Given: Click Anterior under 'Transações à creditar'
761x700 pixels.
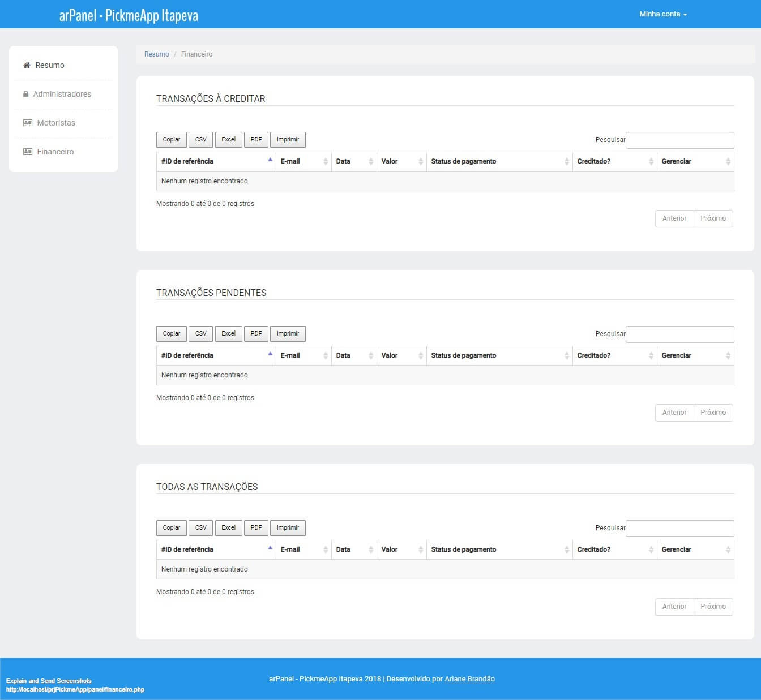Looking at the screenshot, I should point(674,218).
